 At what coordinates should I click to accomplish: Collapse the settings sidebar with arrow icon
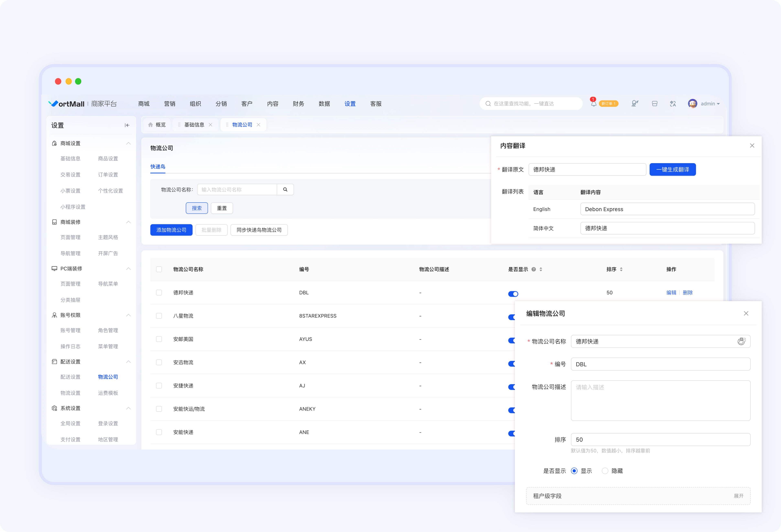tap(127, 125)
